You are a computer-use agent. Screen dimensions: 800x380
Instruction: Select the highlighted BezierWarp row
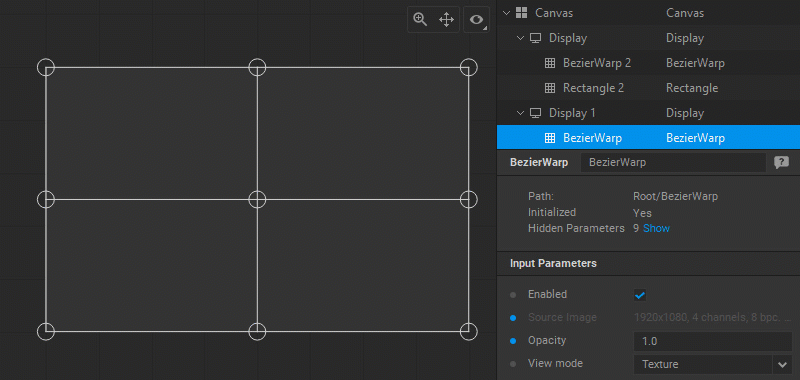pos(648,138)
